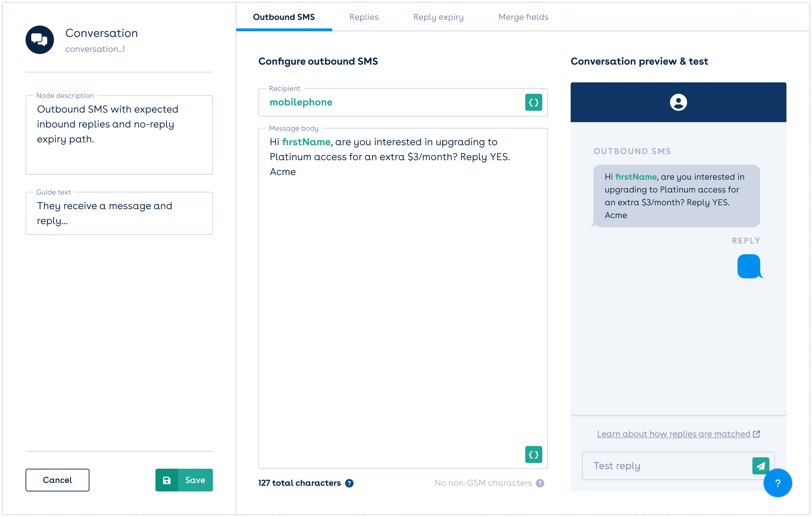Click the Conversation node chat bubble icon

(40, 39)
